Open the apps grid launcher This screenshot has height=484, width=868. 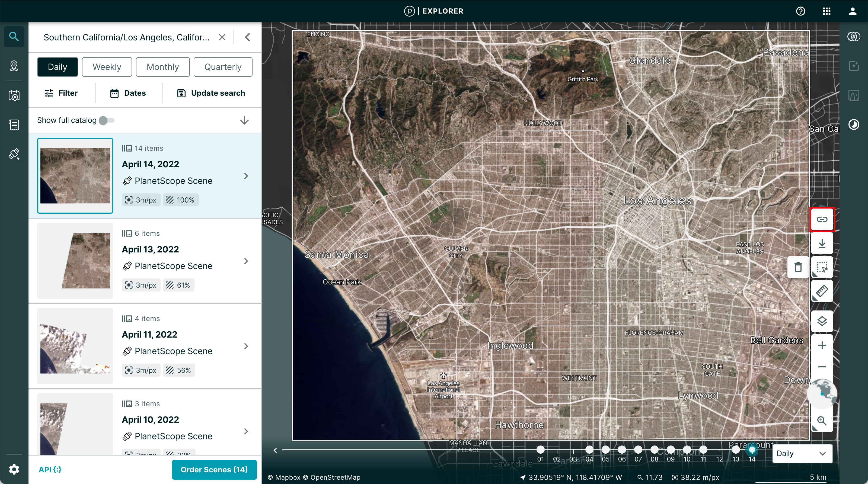[x=826, y=11]
